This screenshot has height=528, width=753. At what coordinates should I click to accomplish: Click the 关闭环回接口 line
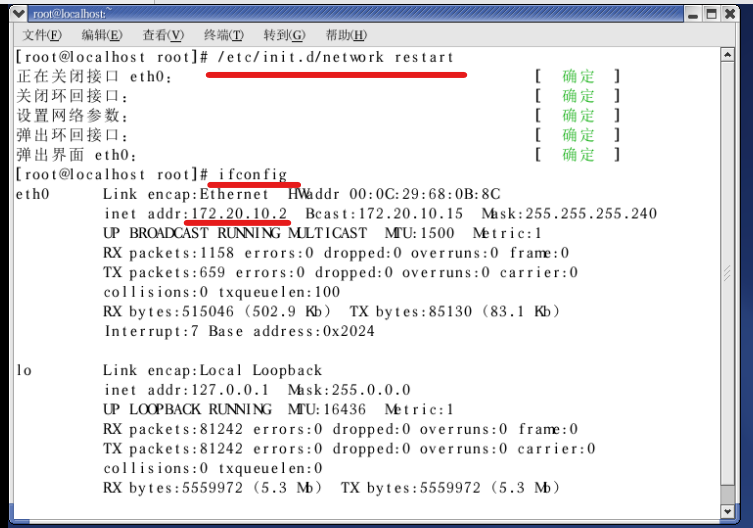click(72, 96)
